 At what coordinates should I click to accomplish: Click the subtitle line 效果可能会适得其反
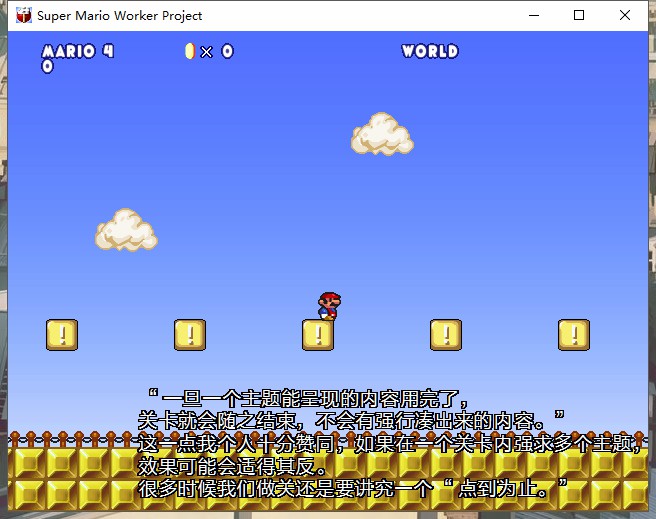[232, 466]
